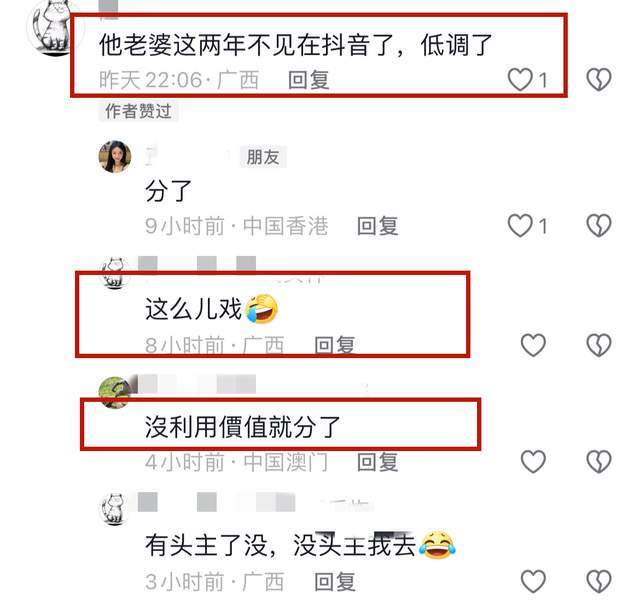Viewport: 640px width, 608px height.
Task: Tap broken heart on '分了' reply
Action: [x=599, y=225]
